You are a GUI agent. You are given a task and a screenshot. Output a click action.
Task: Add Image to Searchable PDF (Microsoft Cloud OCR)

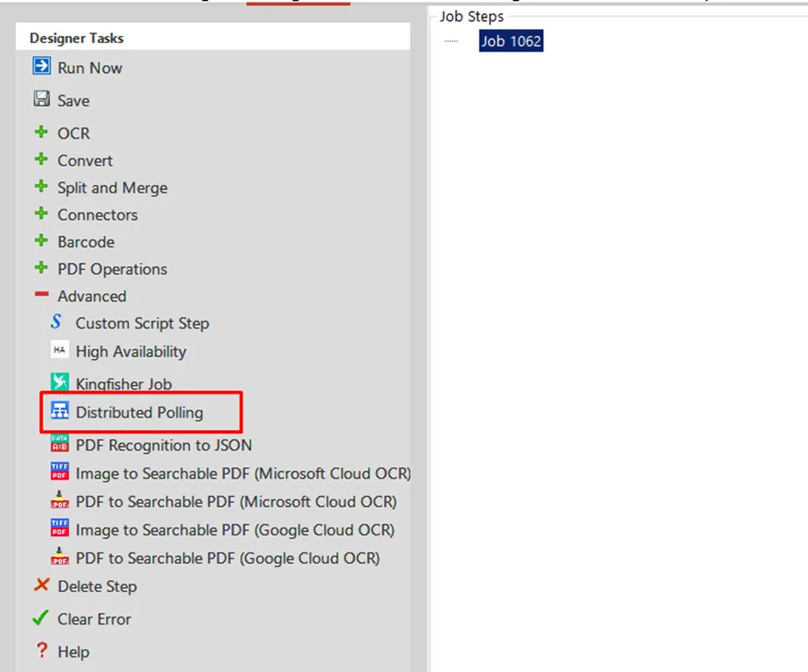click(x=243, y=473)
